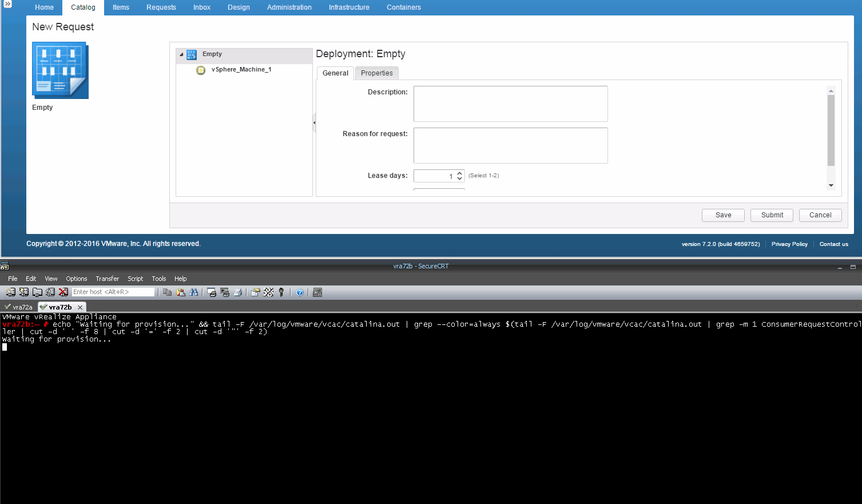Open SecureCRT Help
This screenshot has width=862, height=504.
point(300,292)
